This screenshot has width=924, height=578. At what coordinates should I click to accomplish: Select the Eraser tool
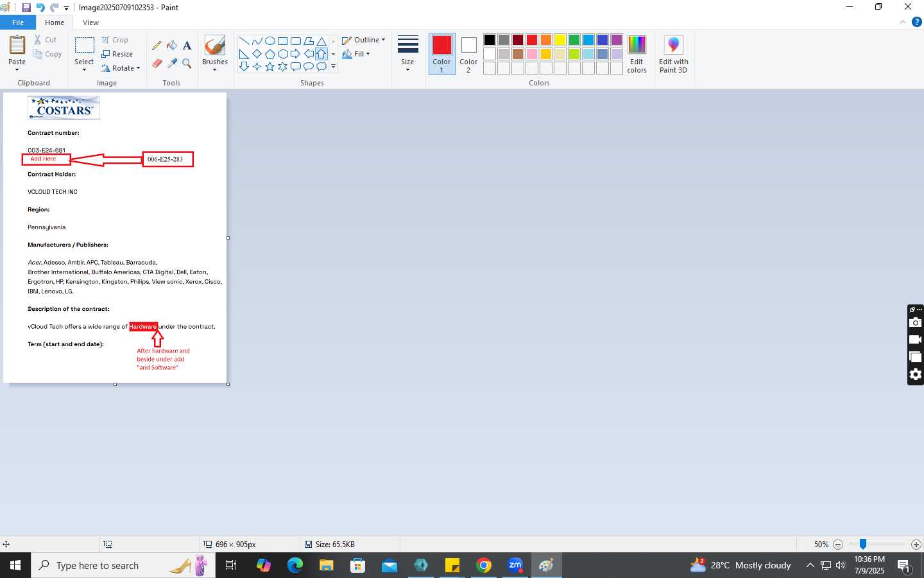pos(157,63)
